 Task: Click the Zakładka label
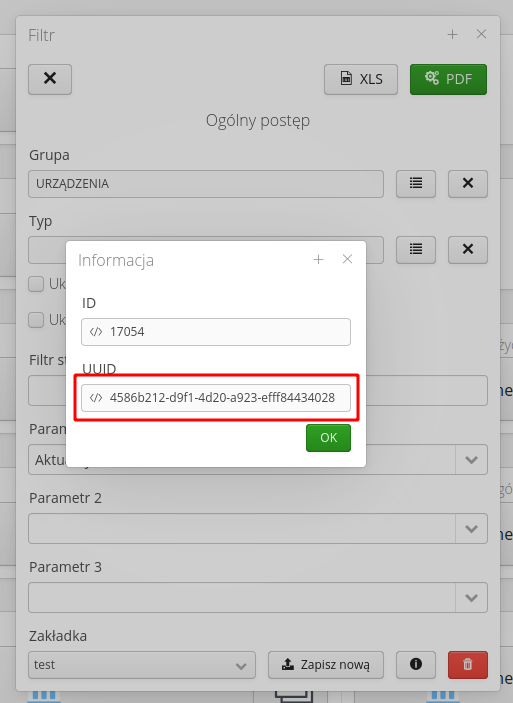pyautogui.click(x=58, y=636)
